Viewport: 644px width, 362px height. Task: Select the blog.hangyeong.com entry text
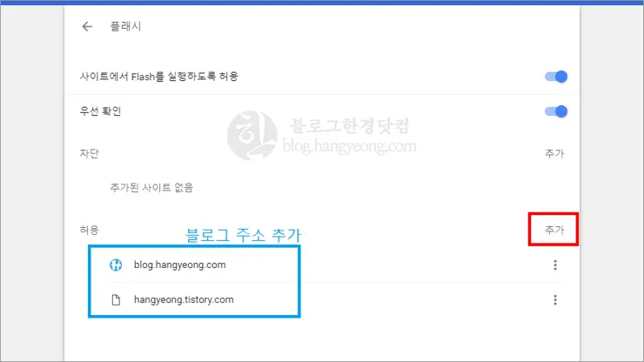(180, 265)
